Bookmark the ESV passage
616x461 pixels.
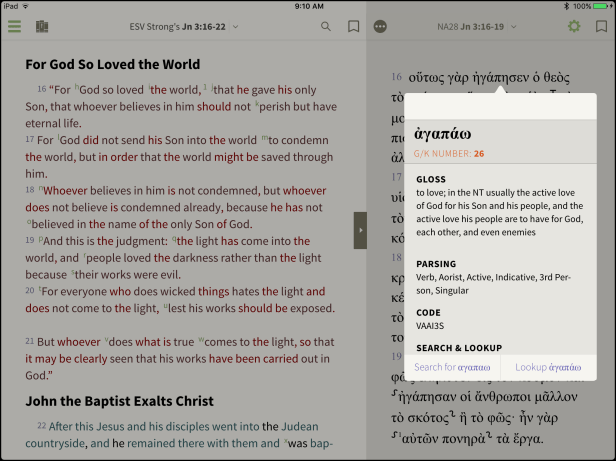pyautogui.click(x=353, y=26)
